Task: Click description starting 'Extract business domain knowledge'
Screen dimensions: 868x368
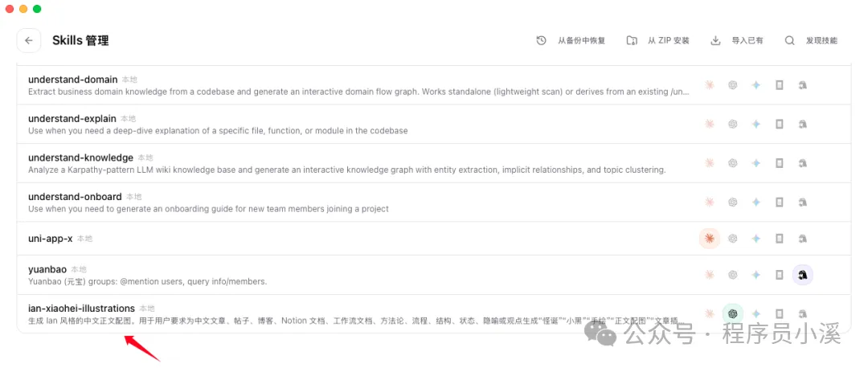Action: click(x=358, y=92)
